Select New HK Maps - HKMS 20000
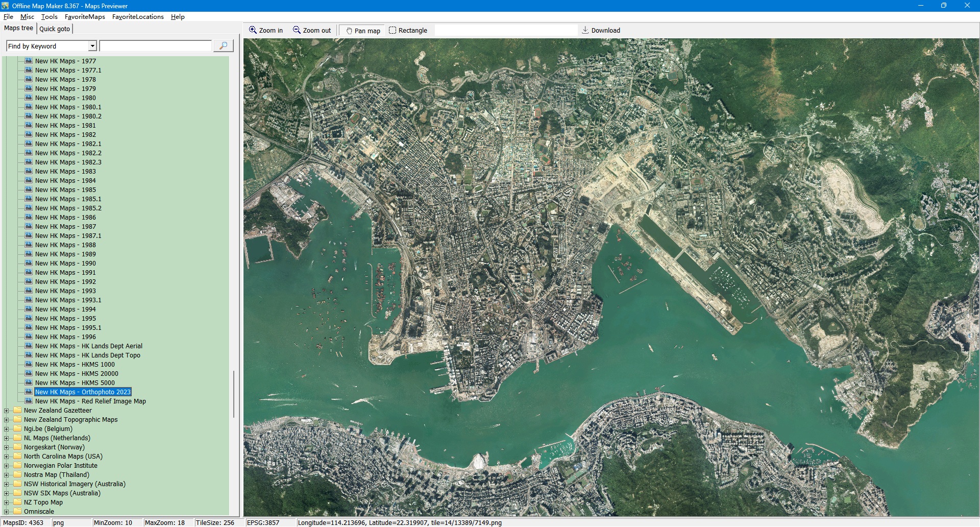 (77, 374)
